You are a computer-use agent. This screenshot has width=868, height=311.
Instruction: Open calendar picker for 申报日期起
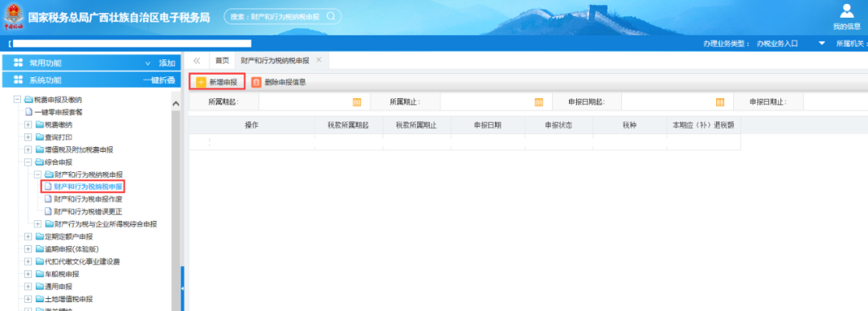coord(720,102)
